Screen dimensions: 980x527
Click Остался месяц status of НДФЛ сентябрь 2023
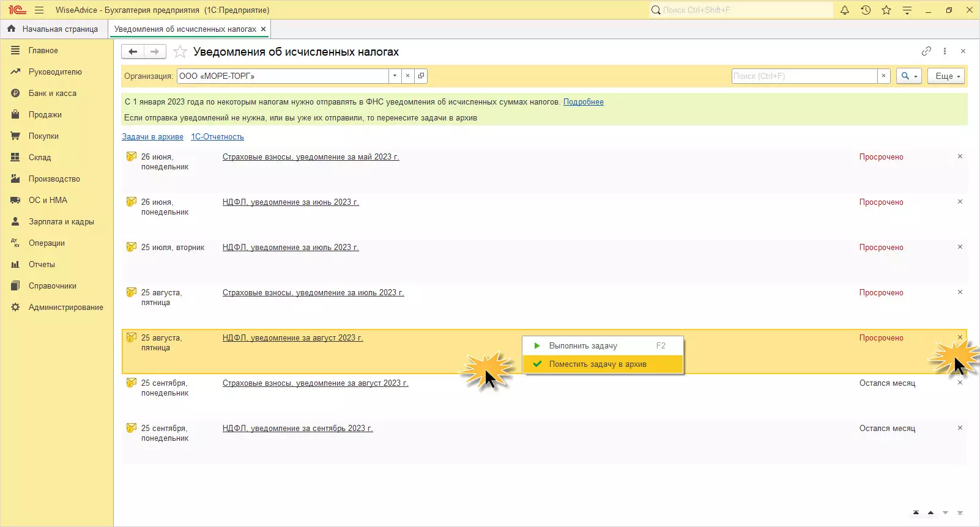887,429
